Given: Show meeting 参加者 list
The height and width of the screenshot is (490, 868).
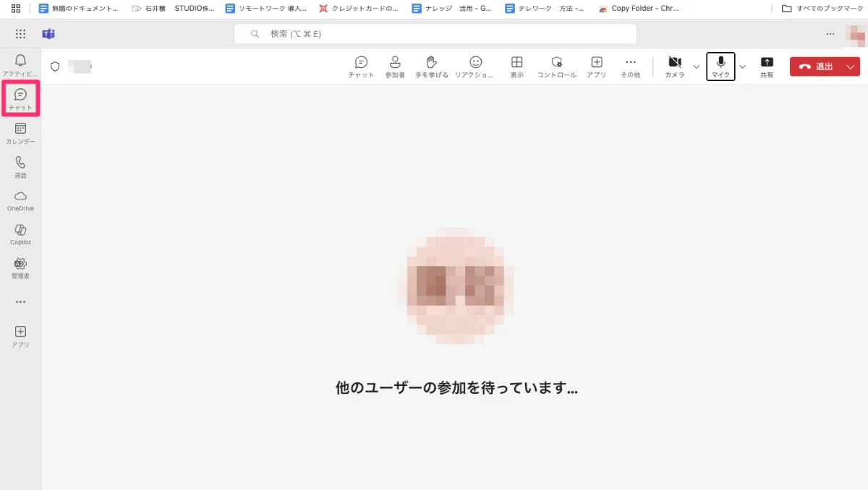Looking at the screenshot, I should click(395, 66).
